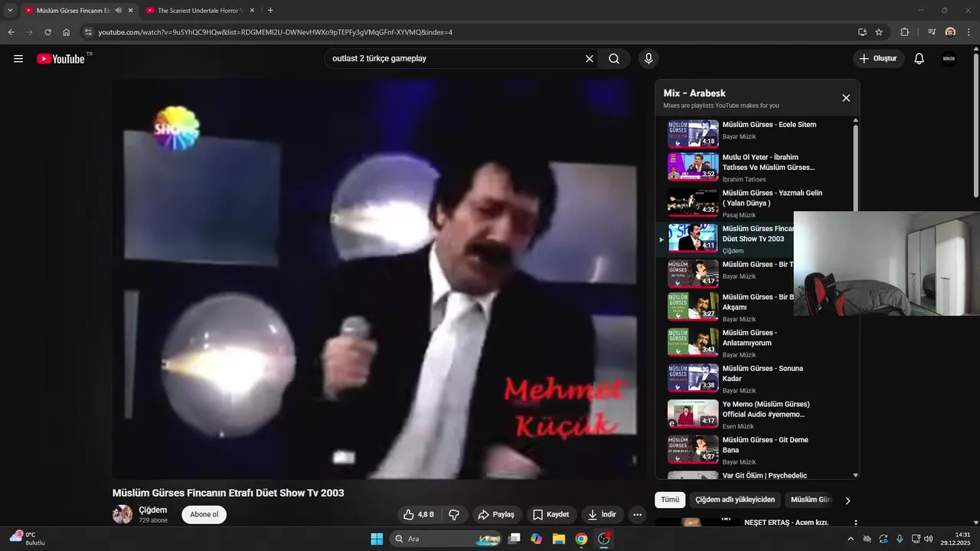
Task: Open the Chrome tab search dropdown
Action: pyautogui.click(x=10, y=11)
